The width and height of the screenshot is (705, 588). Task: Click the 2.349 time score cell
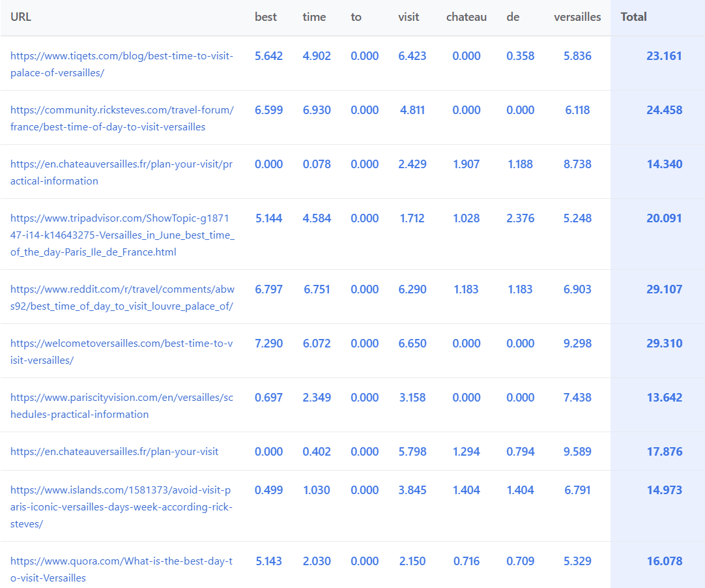tap(317, 397)
